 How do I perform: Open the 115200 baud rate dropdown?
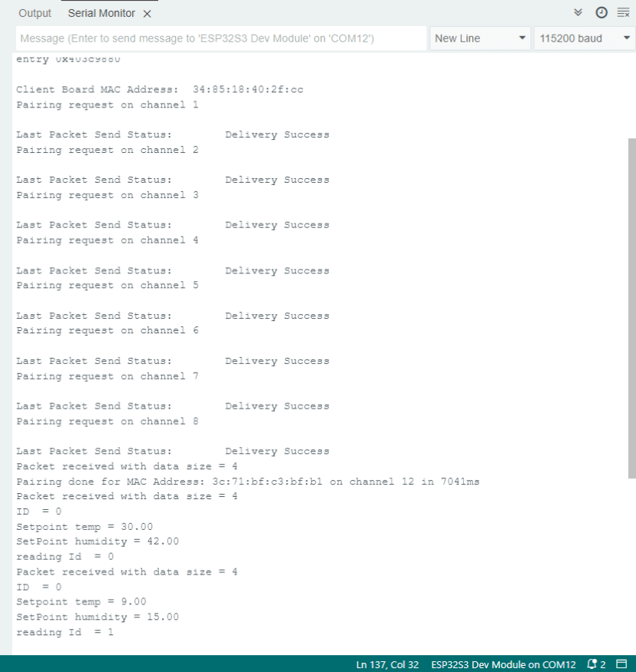[x=584, y=38]
